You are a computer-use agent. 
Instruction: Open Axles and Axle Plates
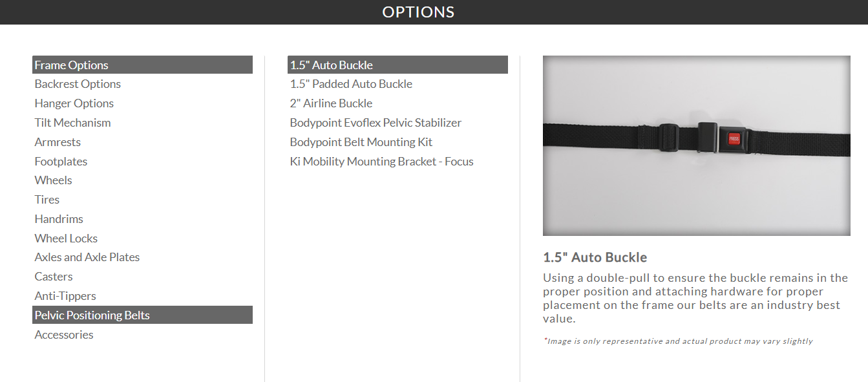click(x=87, y=257)
